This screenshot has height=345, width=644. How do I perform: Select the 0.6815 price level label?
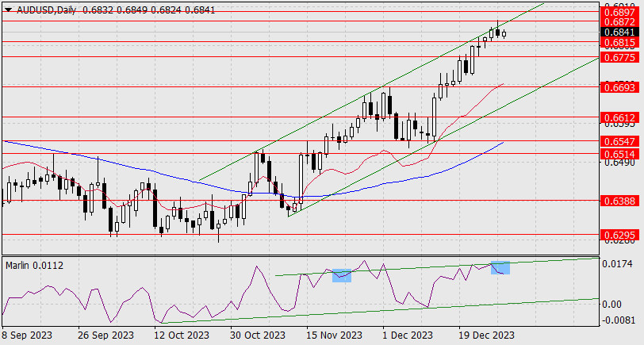click(620, 43)
